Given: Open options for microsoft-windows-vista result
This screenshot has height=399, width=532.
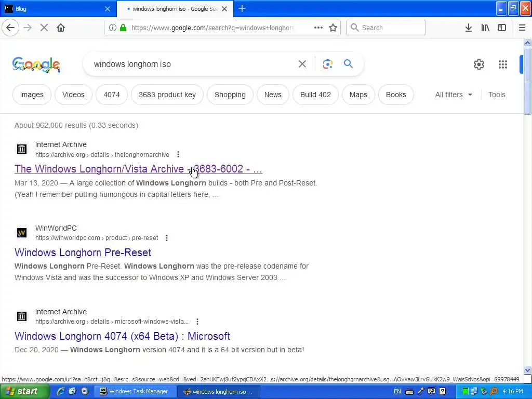Looking at the screenshot, I should (197, 322).
